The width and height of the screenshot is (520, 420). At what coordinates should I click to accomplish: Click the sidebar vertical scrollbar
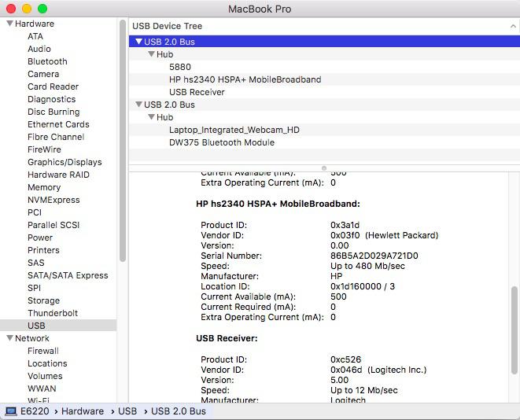123,141
